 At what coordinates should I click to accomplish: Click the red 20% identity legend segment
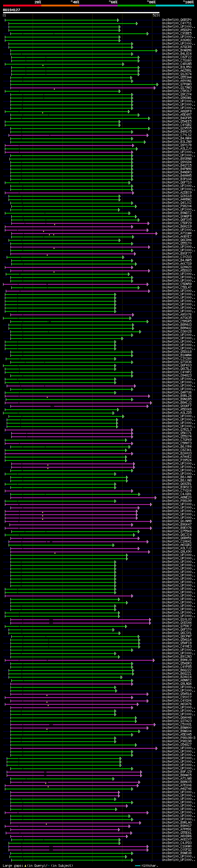tap(22, 6)
